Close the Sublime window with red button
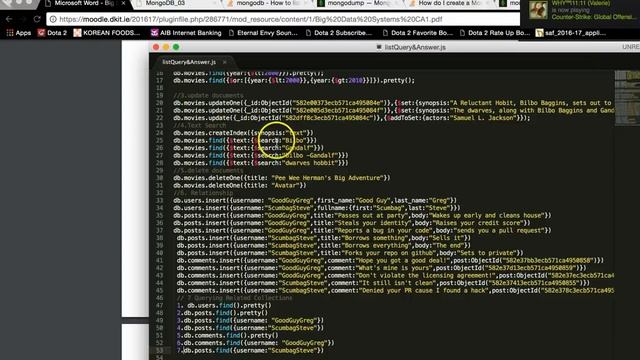Image resolution: width=640 pixels, height=360 pixels. point(156,47)
